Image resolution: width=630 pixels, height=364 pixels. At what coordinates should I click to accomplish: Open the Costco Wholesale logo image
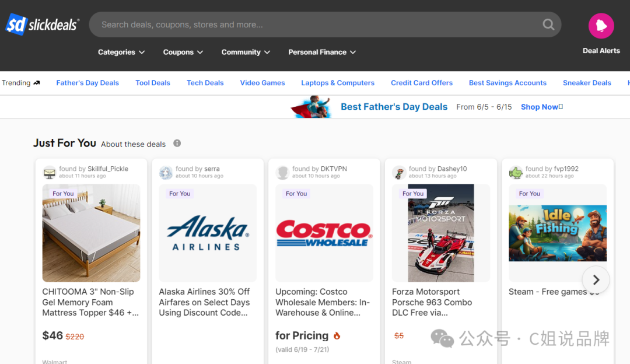pos(324,233)
